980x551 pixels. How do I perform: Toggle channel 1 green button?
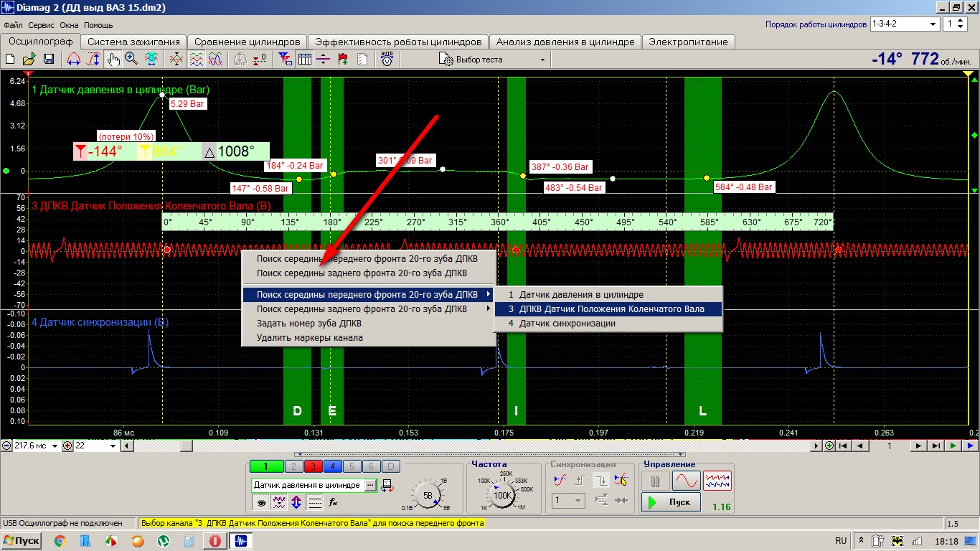265,467
